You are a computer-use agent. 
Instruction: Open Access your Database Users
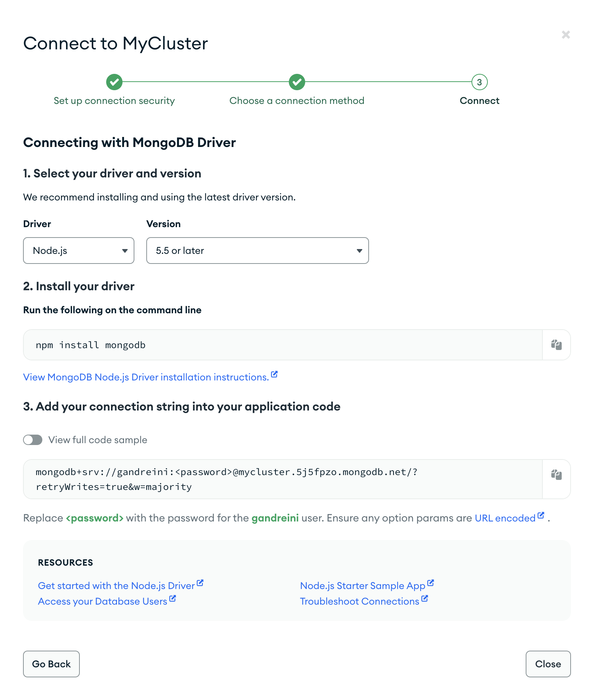coord(103,601)
